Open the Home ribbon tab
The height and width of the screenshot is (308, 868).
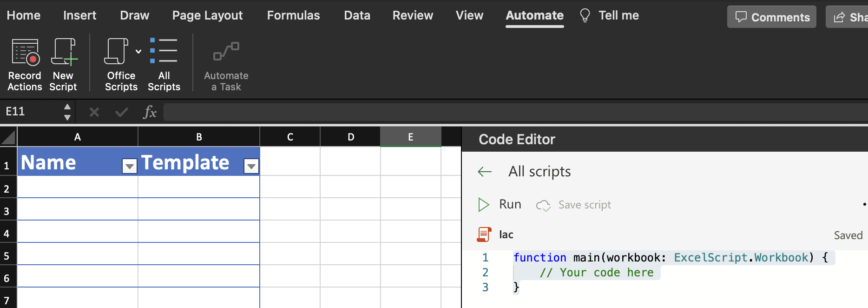pos(24,15)
